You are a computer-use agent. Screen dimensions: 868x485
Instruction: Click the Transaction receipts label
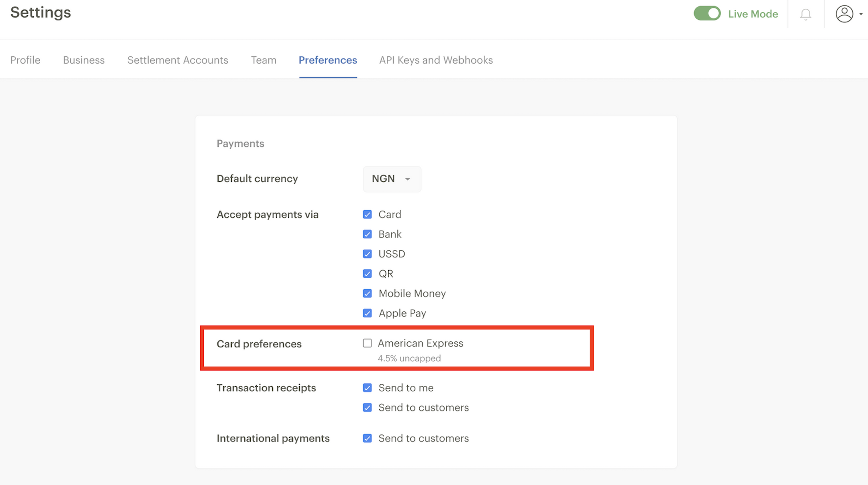click(266, 388)
